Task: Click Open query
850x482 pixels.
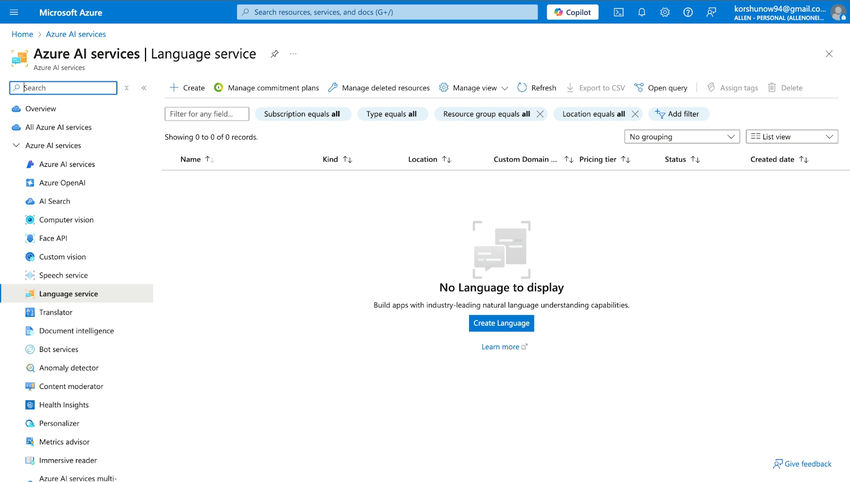Action: (x=661, y=88)
